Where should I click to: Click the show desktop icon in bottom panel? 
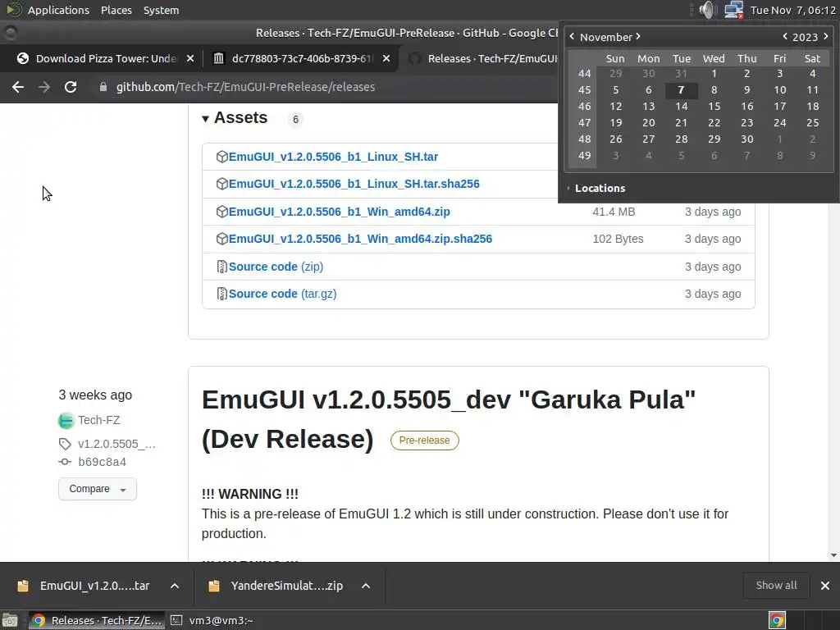10,620
